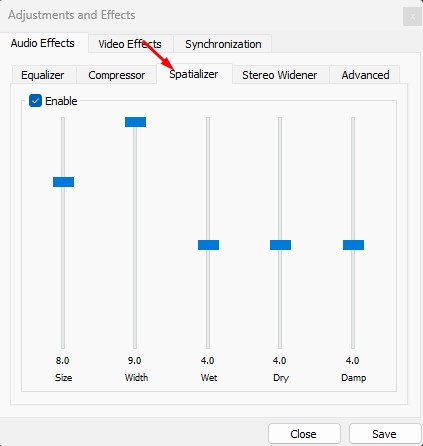Image resolution: width=423 pixels, height=446 pixels.
Task: Click the Close button
Action: click(x=304, y=434)
